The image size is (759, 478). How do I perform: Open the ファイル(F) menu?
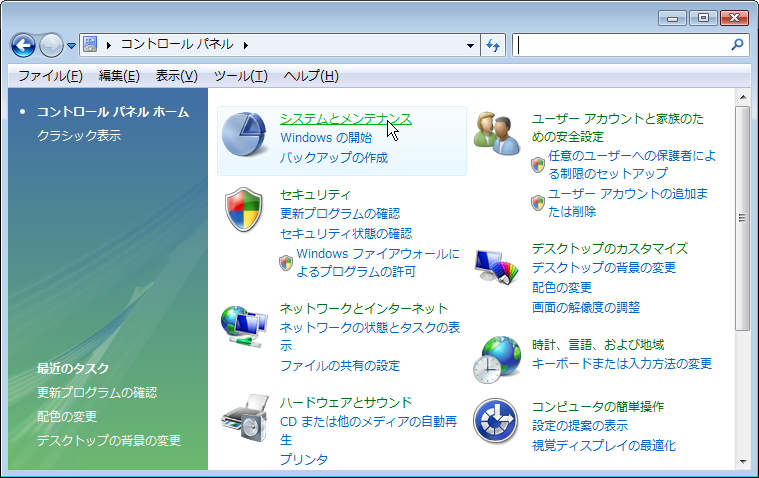[50, 76]
